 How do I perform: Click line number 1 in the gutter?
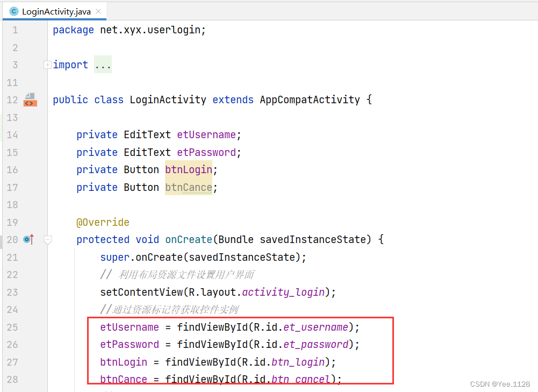point(15,30)
